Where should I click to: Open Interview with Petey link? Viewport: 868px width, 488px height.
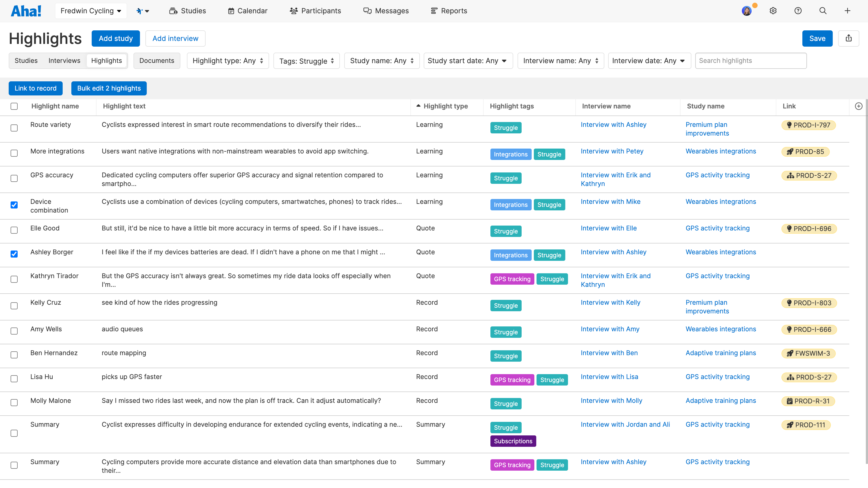pyautogui.click(x=612, y=151)
